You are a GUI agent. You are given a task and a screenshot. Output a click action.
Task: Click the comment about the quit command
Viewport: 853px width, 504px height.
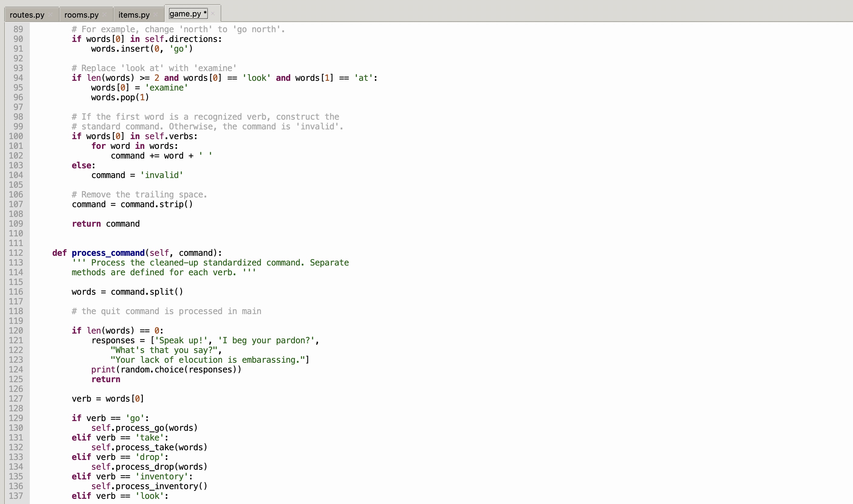click(x=166, y=311)
